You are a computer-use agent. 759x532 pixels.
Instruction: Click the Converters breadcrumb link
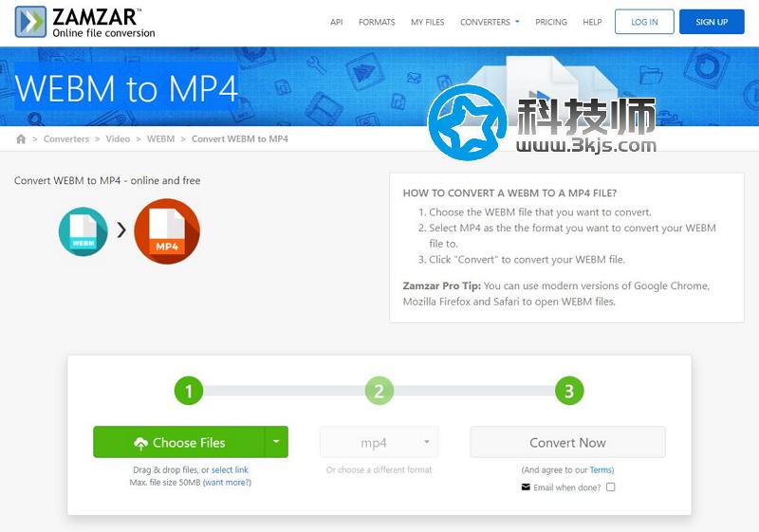tap(66, 138)
